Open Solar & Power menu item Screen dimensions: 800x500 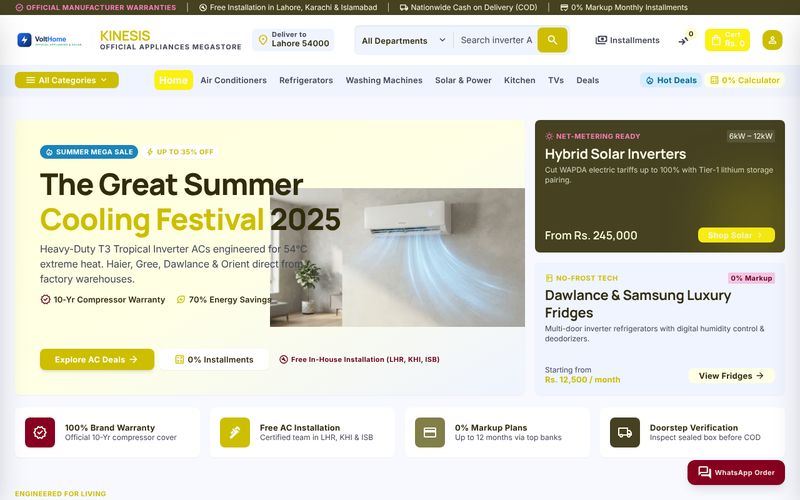click(x=463, y=80)
